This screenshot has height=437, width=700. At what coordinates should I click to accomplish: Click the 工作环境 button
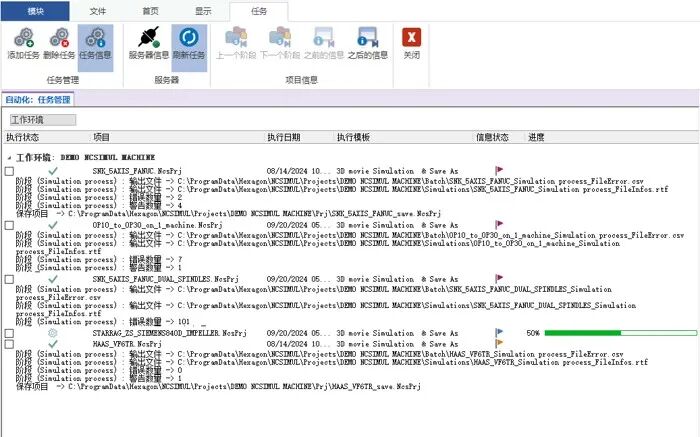point(43,120)
